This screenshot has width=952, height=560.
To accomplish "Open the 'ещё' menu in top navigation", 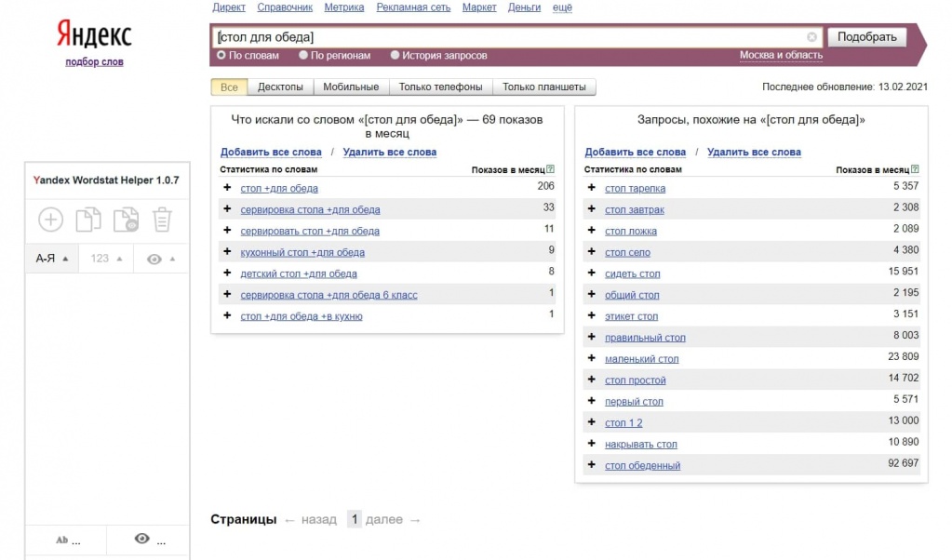I will tap(562, 7).
